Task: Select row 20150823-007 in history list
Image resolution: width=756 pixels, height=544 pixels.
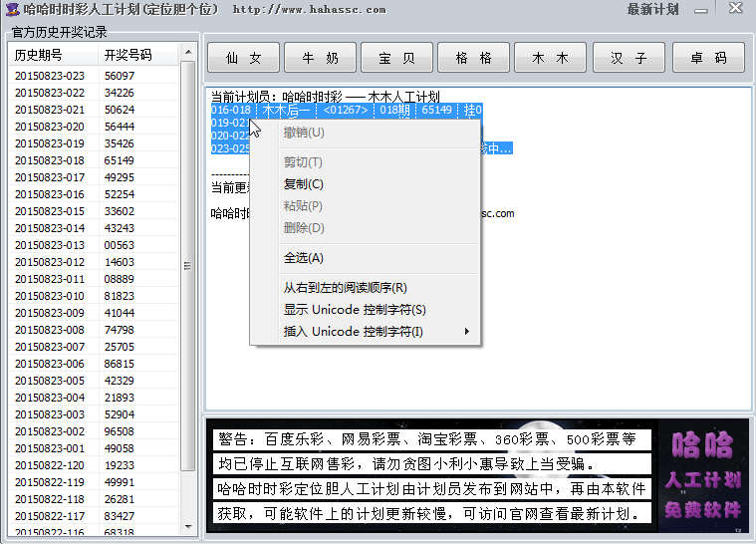Action: pyautogui.click(x=94, y=347)
